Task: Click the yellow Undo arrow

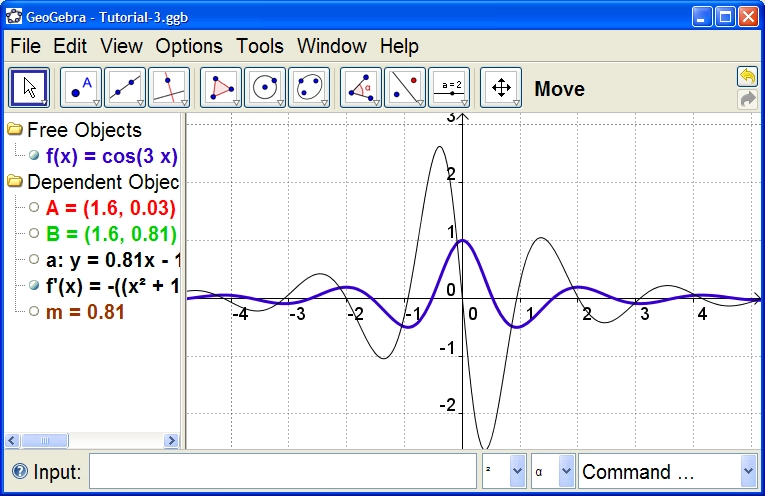Action: [x=747, y=76]
